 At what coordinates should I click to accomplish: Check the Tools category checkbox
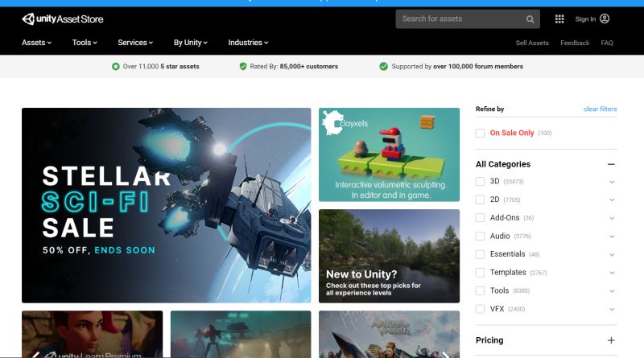tap(480, 290)
